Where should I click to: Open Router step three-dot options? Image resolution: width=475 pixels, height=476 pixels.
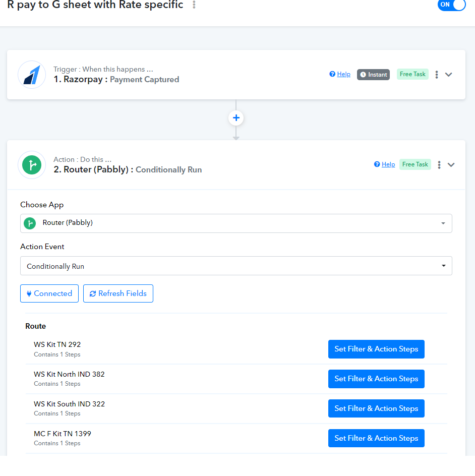(439, 165)
